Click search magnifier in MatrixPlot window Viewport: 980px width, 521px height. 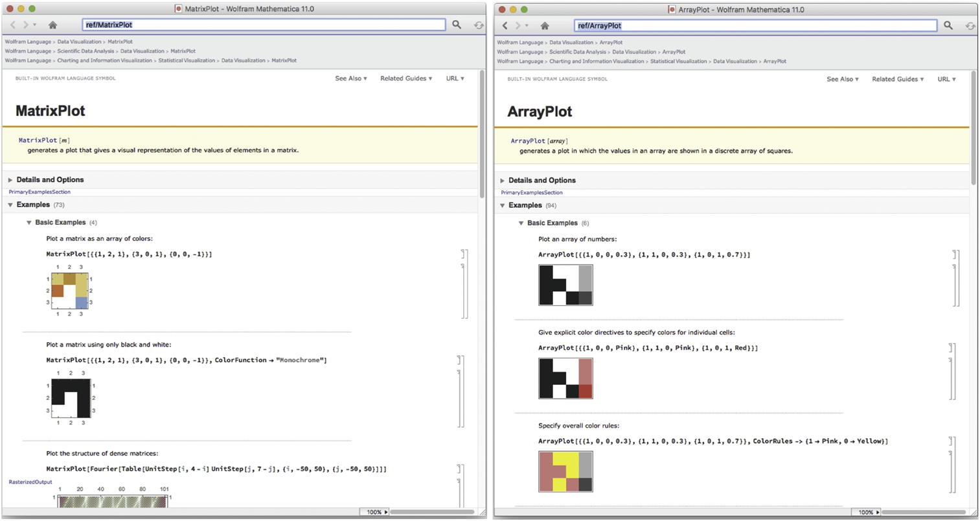(457, 25)
